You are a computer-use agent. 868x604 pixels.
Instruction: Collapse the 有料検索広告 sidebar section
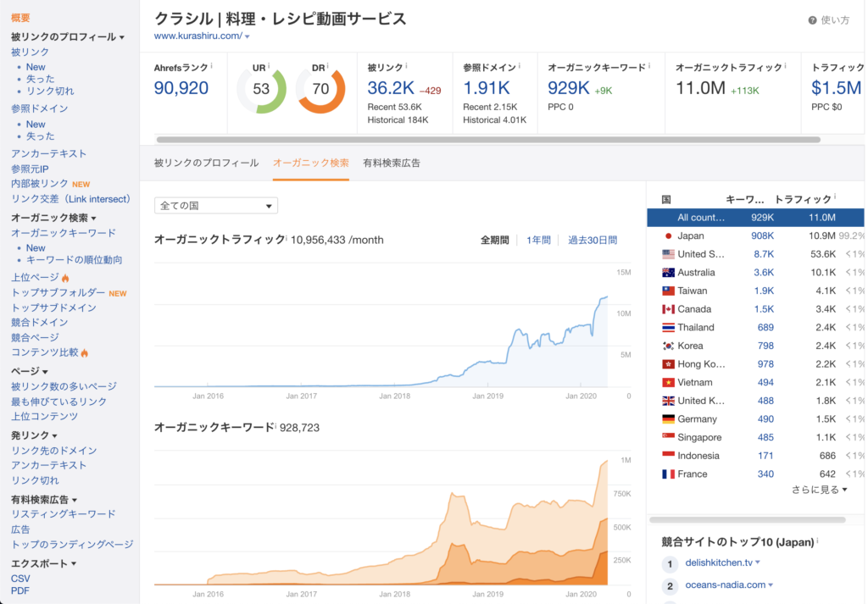click(75, 500)
